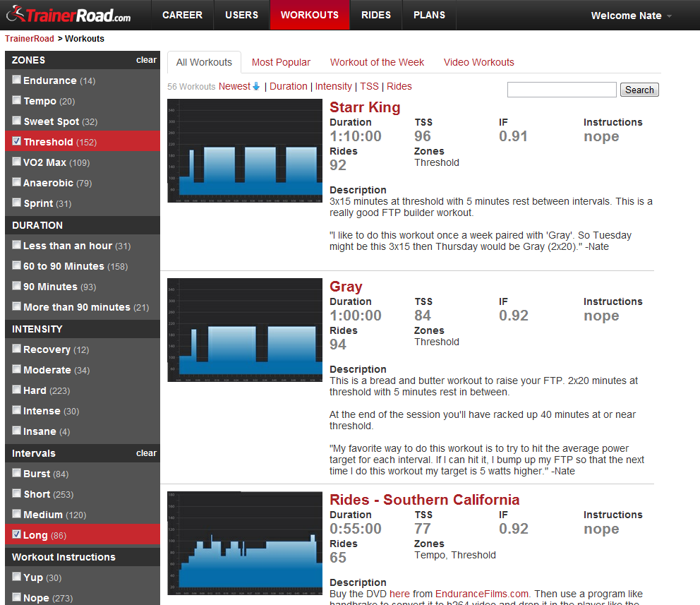Check the Recovery intensity filter
This screenshot has height=605, width=700.
coord(16,349)
